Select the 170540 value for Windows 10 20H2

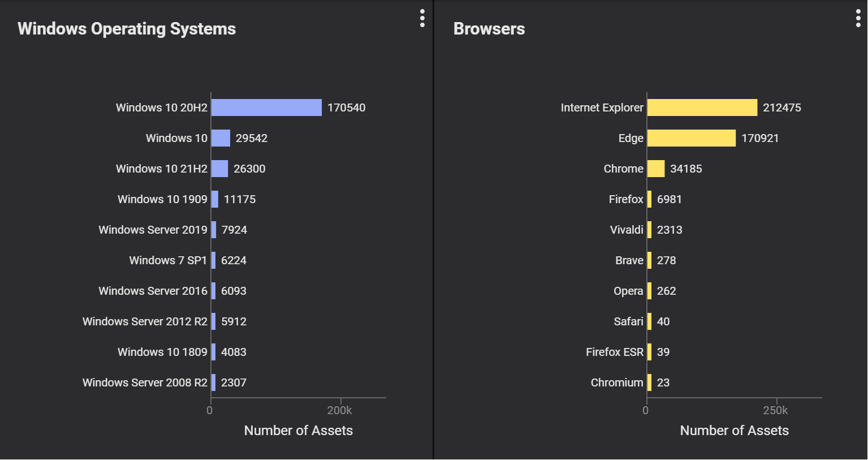(x=346, y=108)
